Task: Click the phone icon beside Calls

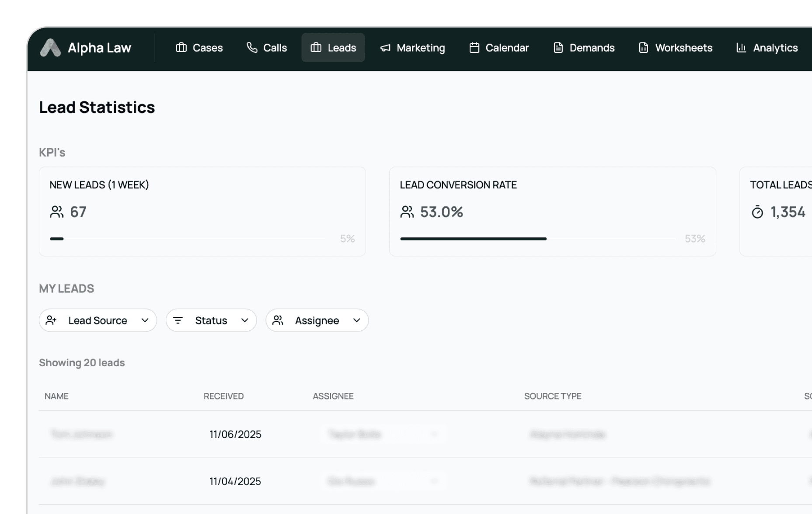Action: 252,48
